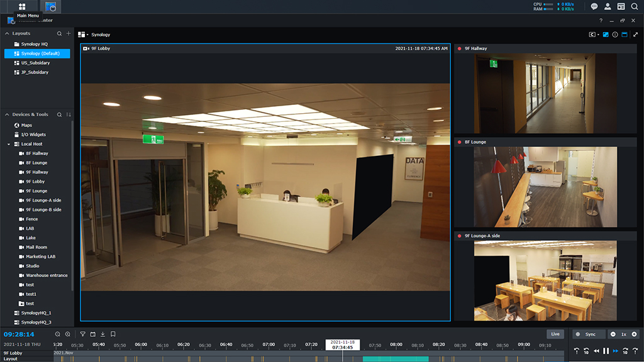Click the timeline filter funnel icon
Screen dimensions: 644x362
(x=82, y=334)
